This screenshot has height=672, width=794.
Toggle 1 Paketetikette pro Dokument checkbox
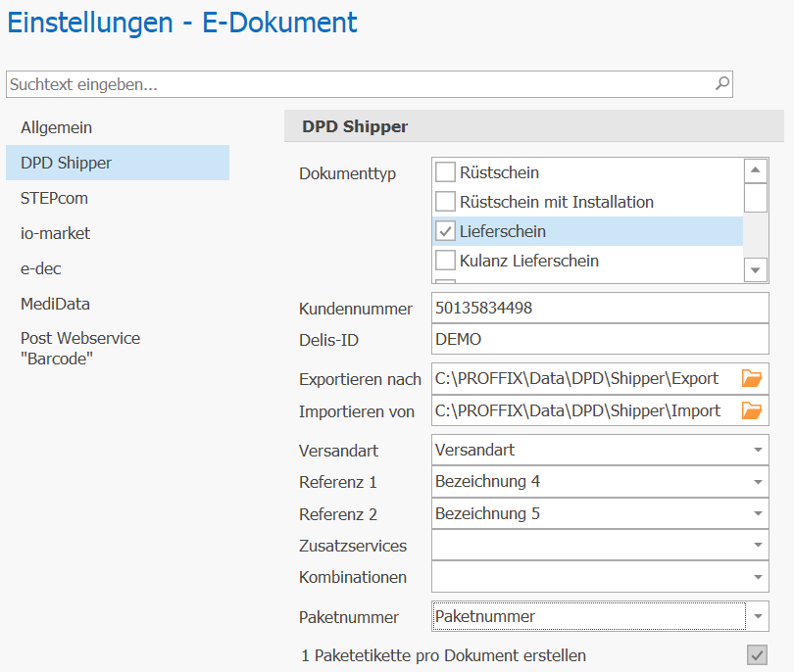[x=757, y=654]
